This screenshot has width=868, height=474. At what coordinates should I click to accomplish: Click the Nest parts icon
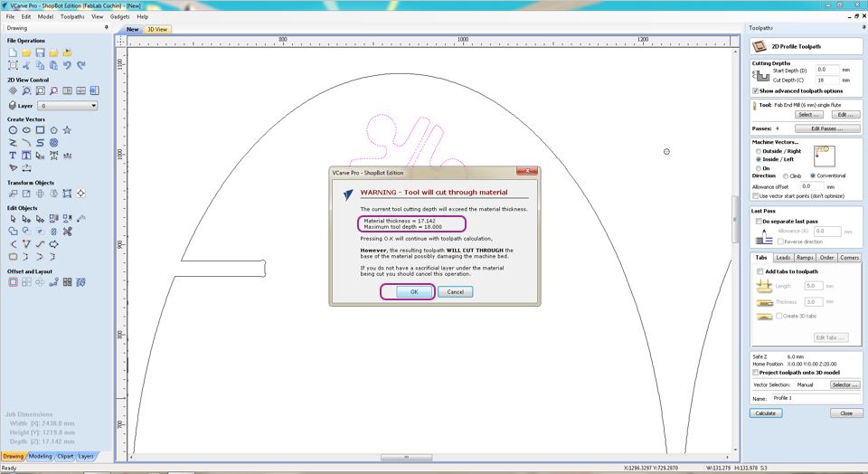[x=80, y=282]
